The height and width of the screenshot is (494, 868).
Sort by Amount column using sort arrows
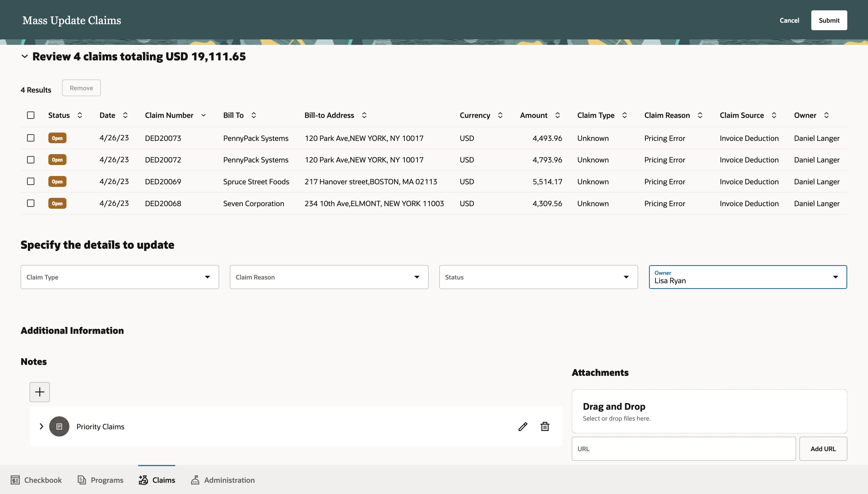coord(557,115)
